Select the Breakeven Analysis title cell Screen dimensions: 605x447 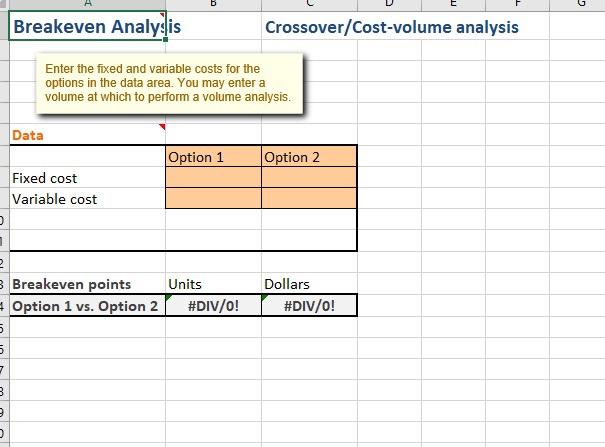click(x=88, y=26)
